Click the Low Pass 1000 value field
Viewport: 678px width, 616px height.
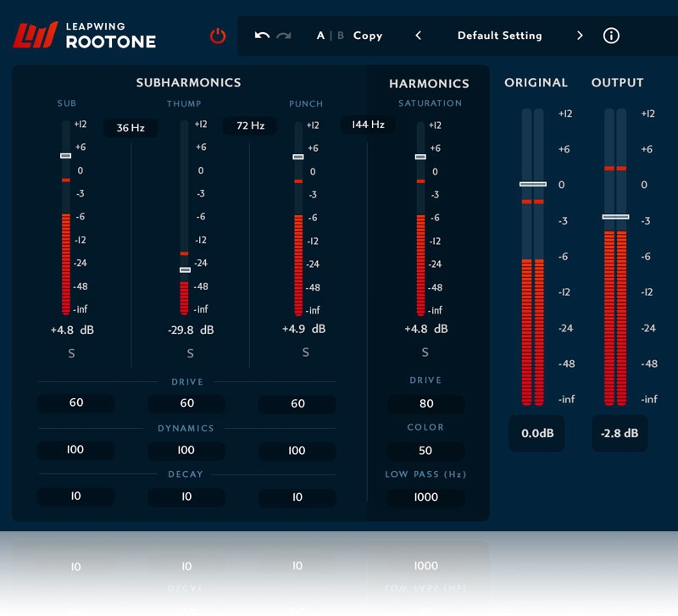425,497
